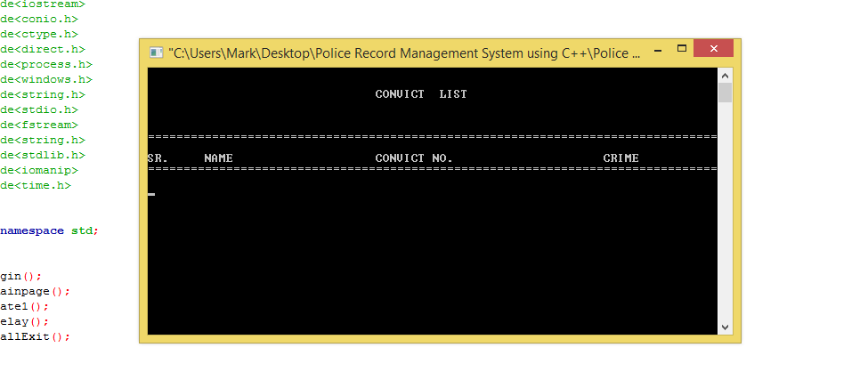Image resolution: width=868 pixels, height=388 pixels.
Task: Click the SR. column header
Action: click(x=157, y=158)
